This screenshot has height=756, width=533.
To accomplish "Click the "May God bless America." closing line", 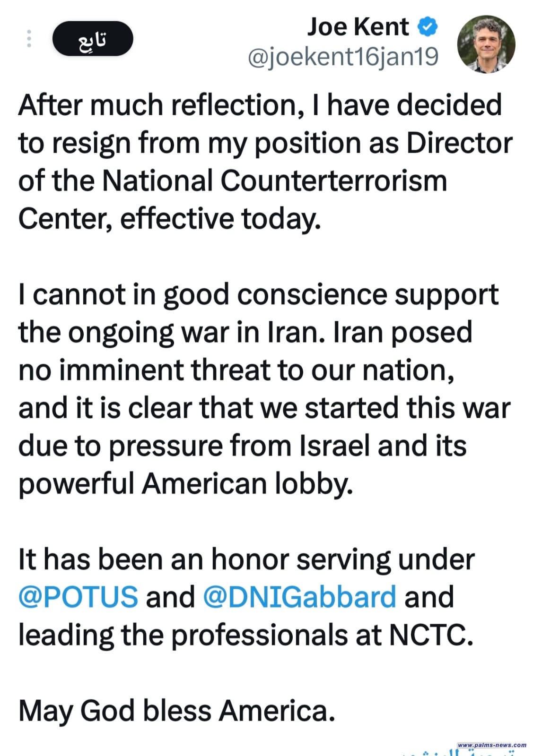I will [177, 711].
